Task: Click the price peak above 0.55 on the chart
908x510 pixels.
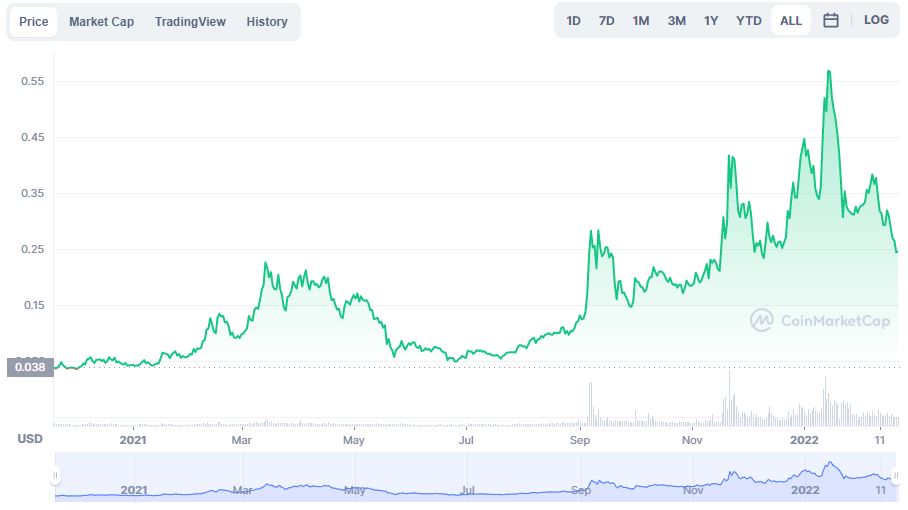Action: pyautogui.click(x=829, y=71)
